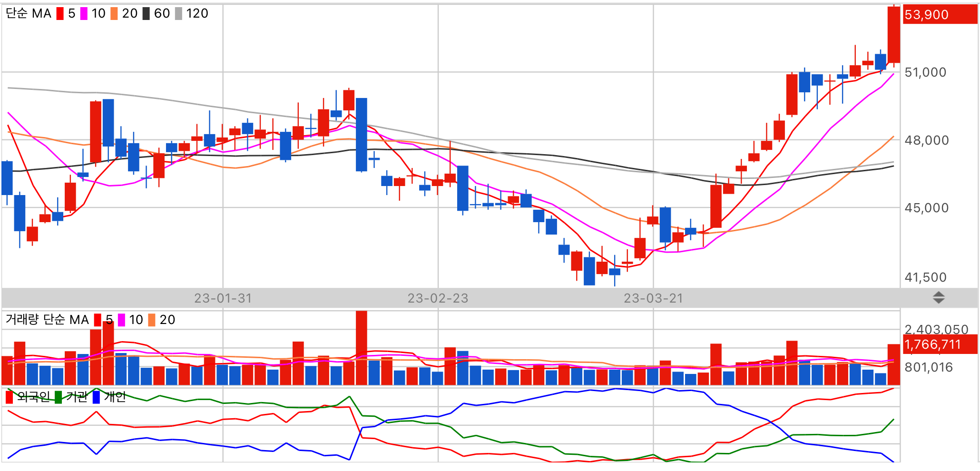Click the red volume 5 MA swatch
This screenshot has width=980, height=471.
point(98,320)
